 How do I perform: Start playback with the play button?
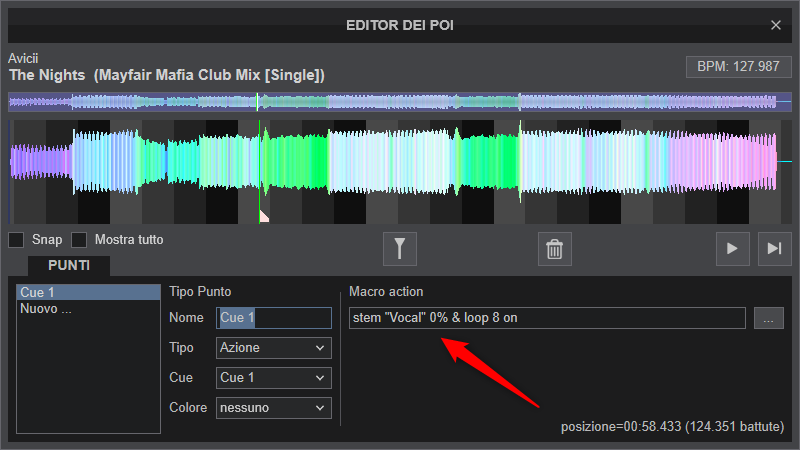pos(733,249)
